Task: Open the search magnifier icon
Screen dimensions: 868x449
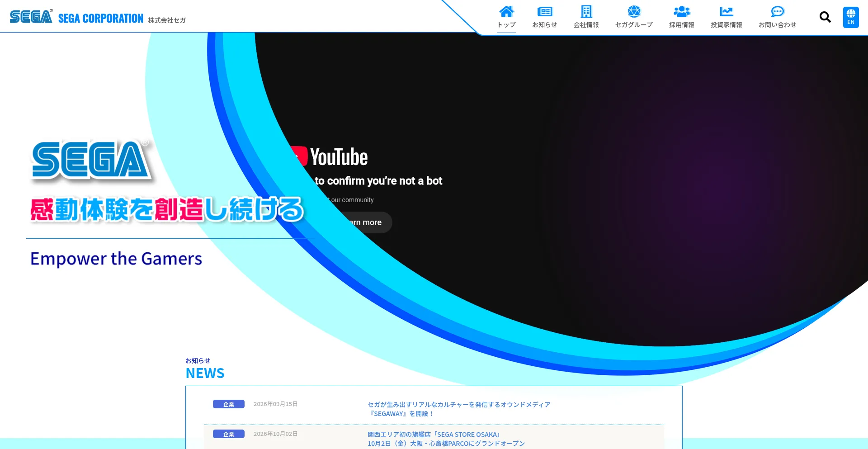Action: pos(825,17)
